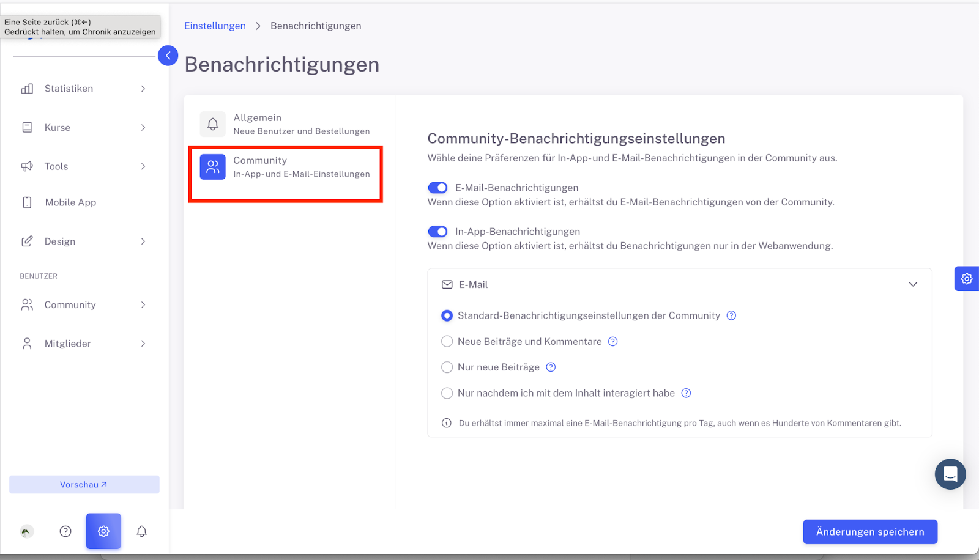979x560 pixels.
Task: Show help for Nur nachdem ich interagiert habe
Action: coord(686,393)
